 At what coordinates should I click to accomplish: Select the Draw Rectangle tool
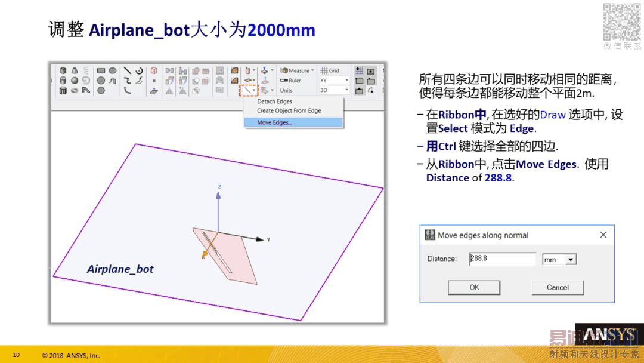101,70
